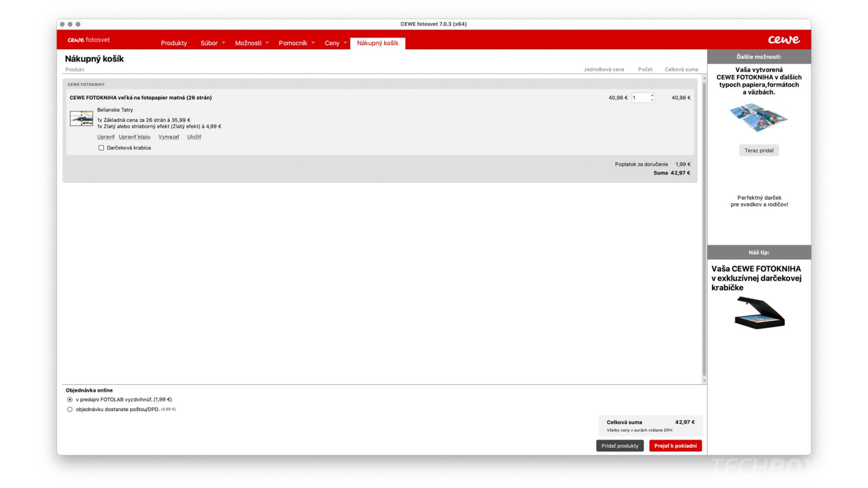
Task: Decrease quantity with stepper down arrow
Action: 652,100
